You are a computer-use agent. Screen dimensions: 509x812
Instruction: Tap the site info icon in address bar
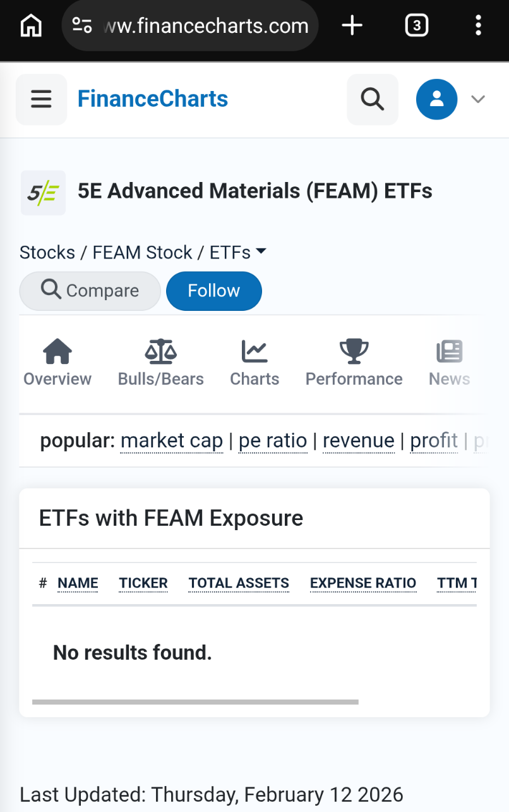(x=82, y=26)
